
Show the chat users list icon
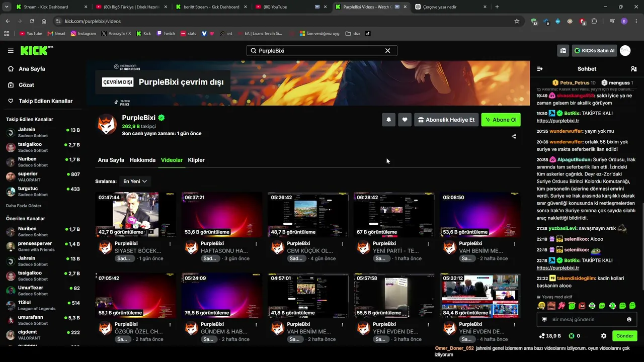633,69
